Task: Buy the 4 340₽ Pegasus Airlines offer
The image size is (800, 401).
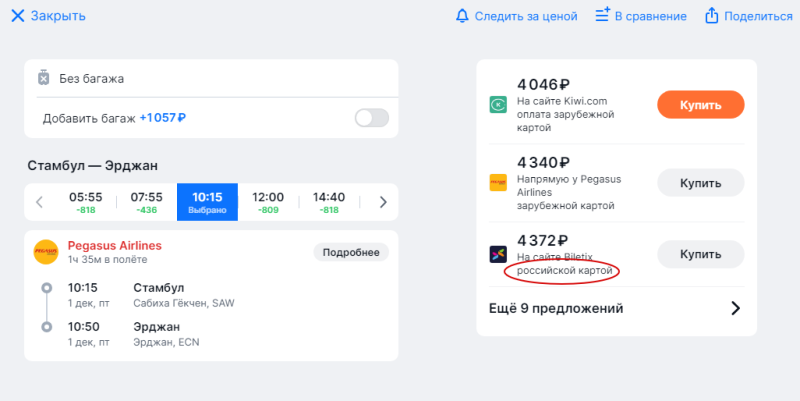Action: (x=700, y=183)
